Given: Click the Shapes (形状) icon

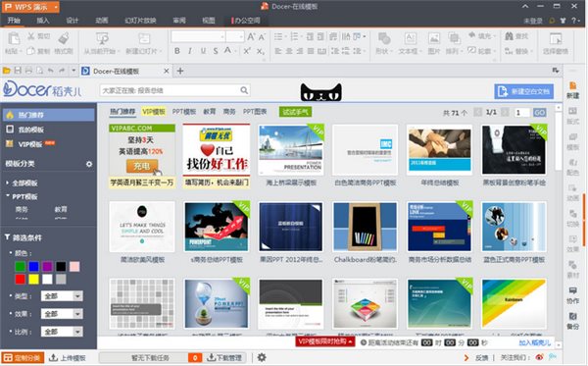Looking at the screenshot, I should coord(384,38).
